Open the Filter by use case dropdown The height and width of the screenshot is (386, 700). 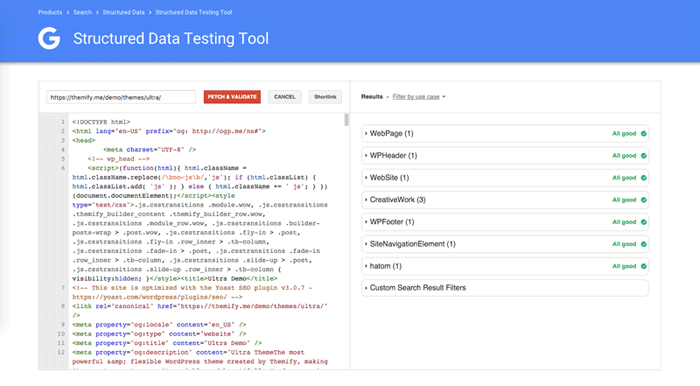tap(419, 97)
